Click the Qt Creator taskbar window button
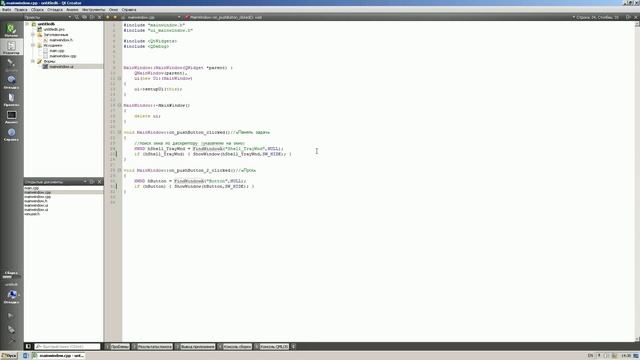 tap(58, 356)
